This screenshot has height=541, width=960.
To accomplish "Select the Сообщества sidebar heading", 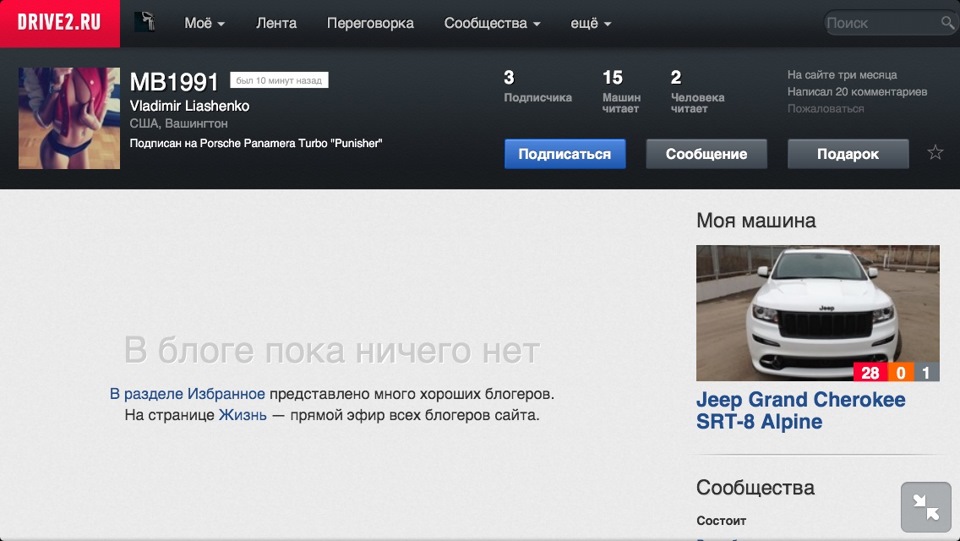I will coord(755,488).
